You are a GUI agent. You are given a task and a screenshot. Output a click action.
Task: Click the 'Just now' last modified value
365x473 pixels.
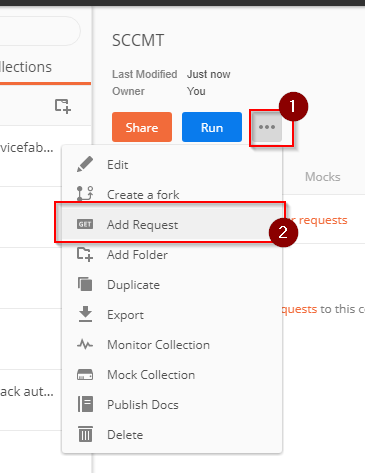coord(209,74)
